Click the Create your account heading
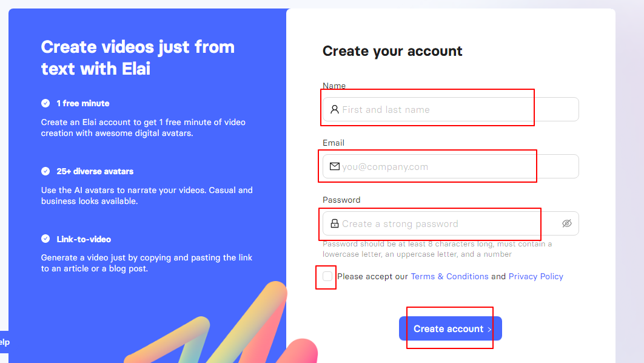The width and height of the screenshot is (644, 363). pos(392,51)
